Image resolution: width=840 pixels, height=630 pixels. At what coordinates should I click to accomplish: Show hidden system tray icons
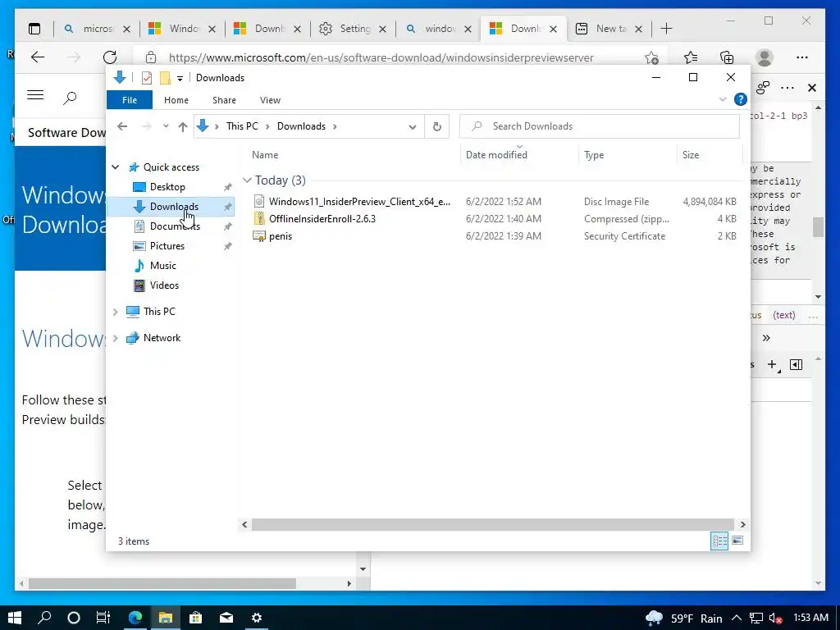[x=737, y=619]
